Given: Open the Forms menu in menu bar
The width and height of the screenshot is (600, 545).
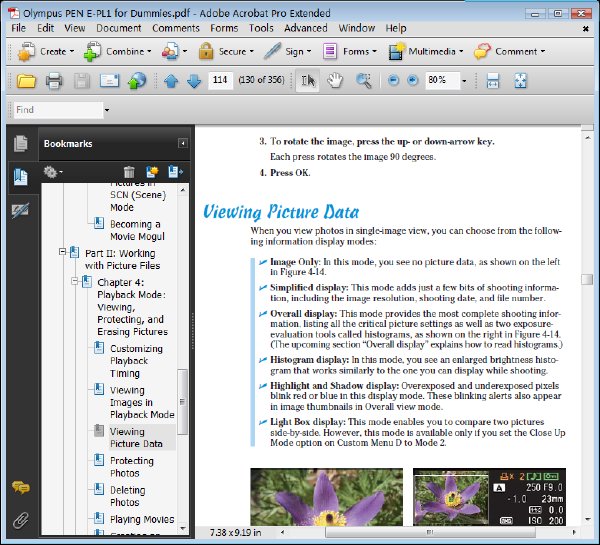Looking at the screenshot, I should pyautogui.click(x=224, y=28).
